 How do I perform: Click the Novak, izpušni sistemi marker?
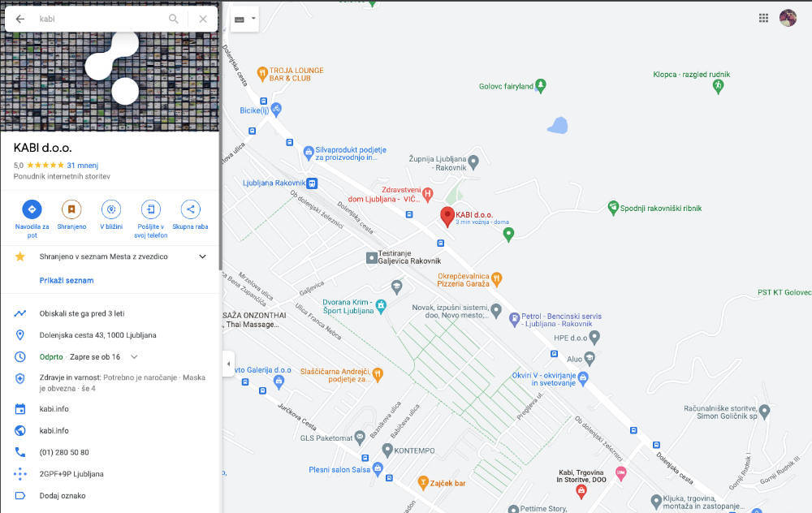coord(495,311)
